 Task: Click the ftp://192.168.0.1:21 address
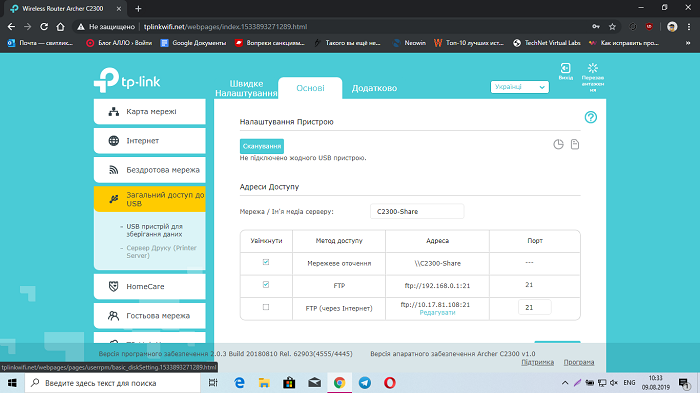pyautogui.click(x=437, y=286)
